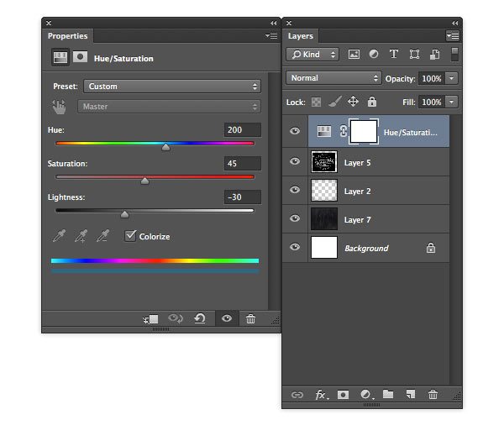This screenshot has height=425, width=504.
Task: Click the Hue value field
Action: pos(242,130)
